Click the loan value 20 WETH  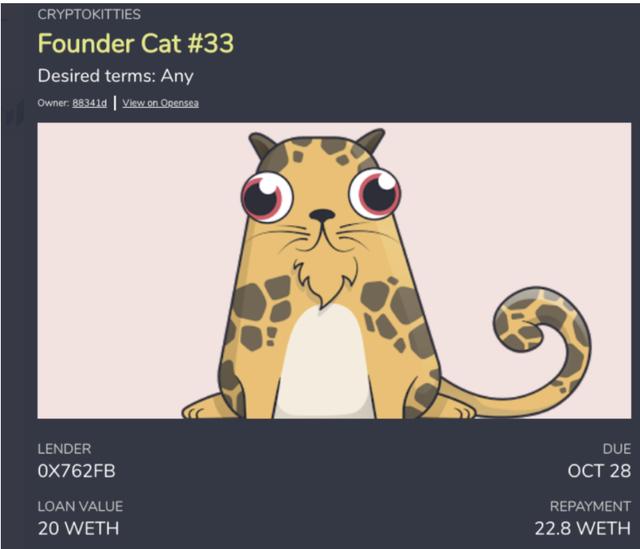tap(78, 529)
